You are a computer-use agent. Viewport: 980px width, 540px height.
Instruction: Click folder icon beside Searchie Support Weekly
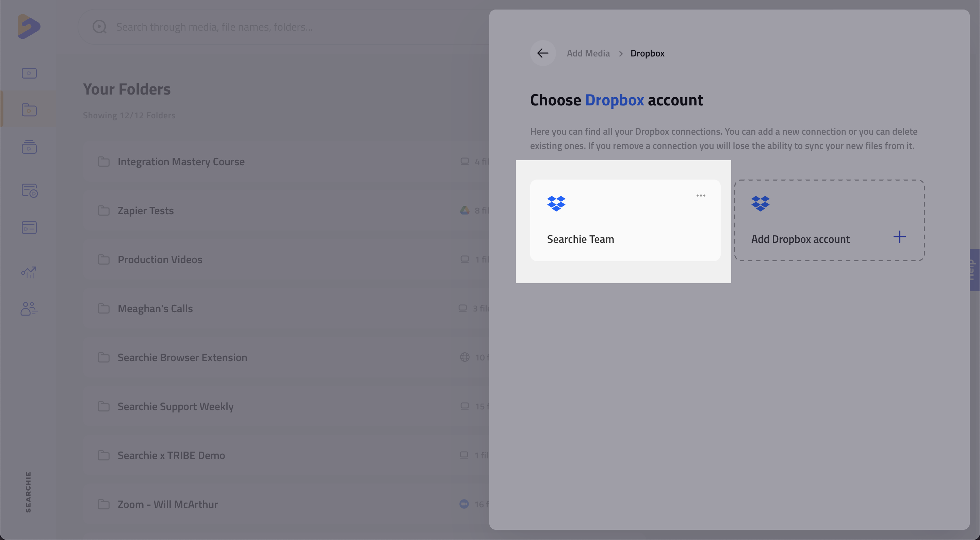103,406
